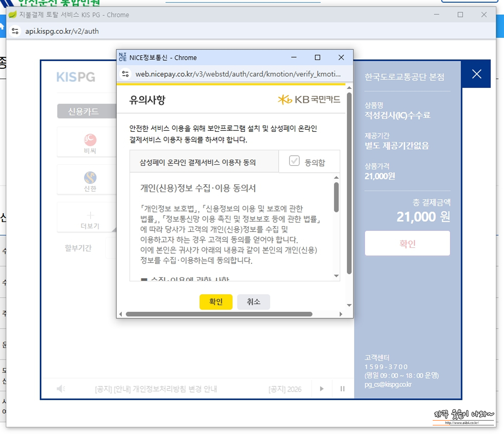
Task: Click the NICE popup scroll up arrow
Action: tap(349, 88)
